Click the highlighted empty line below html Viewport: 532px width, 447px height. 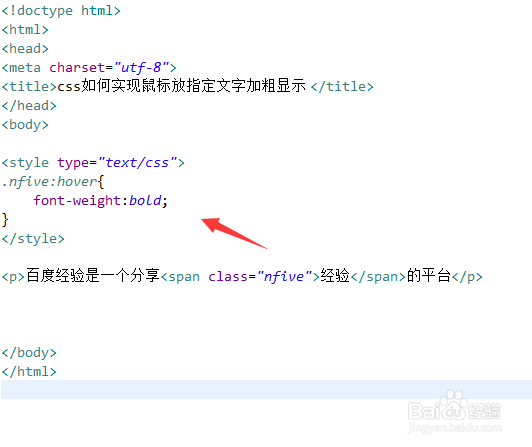[x=266, y=390]
